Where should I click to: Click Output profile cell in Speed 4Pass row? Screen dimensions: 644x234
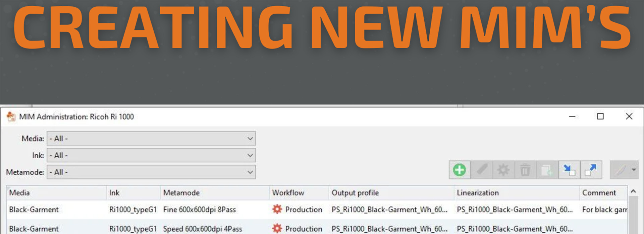tap(390, 229)
